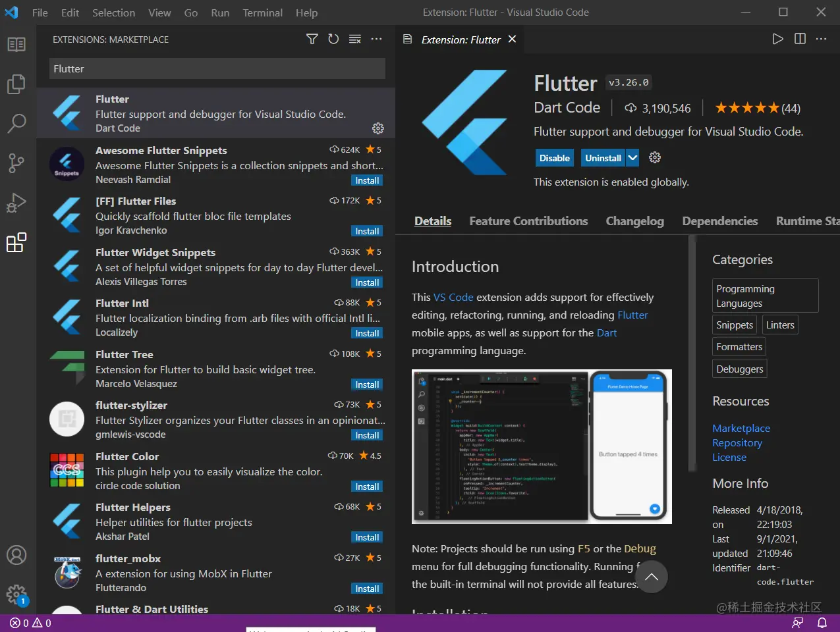Viewport: 840px width, 632px height.
Task: Expand the Uninstall dropdown arrow
Action: point(632,158)
